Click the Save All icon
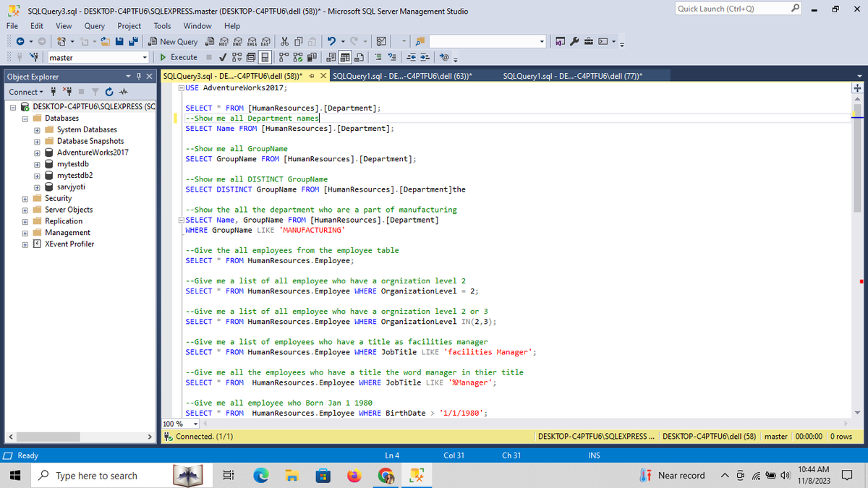 coord(134,41)
